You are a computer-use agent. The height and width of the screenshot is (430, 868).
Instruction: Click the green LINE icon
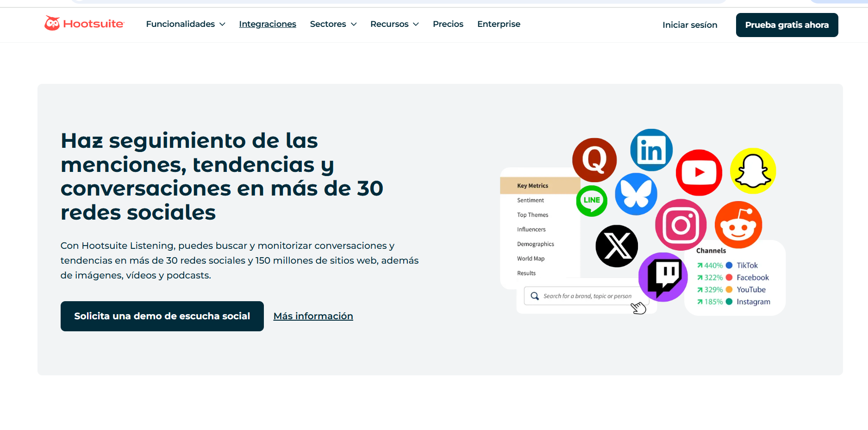[592, 201]
